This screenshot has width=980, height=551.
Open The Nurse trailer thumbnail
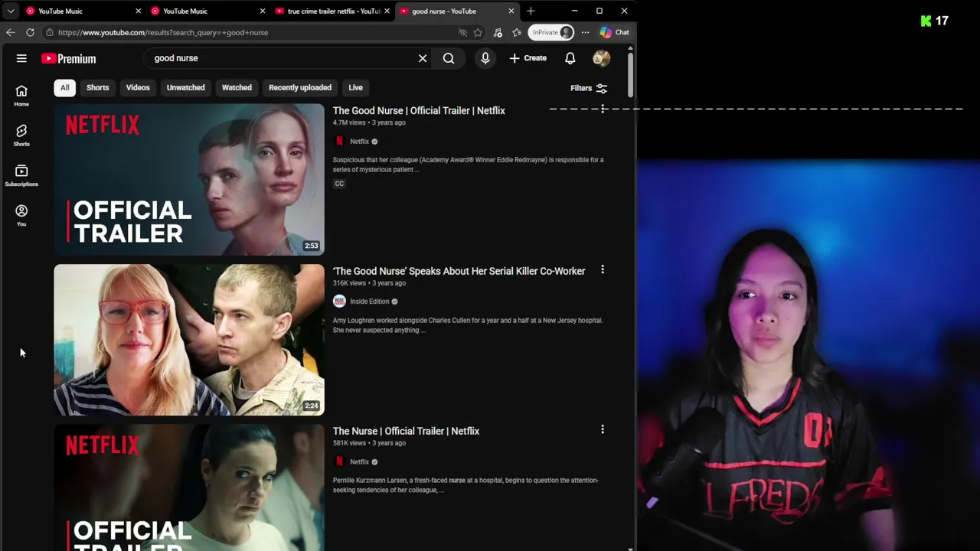click(x=189, y=487)
